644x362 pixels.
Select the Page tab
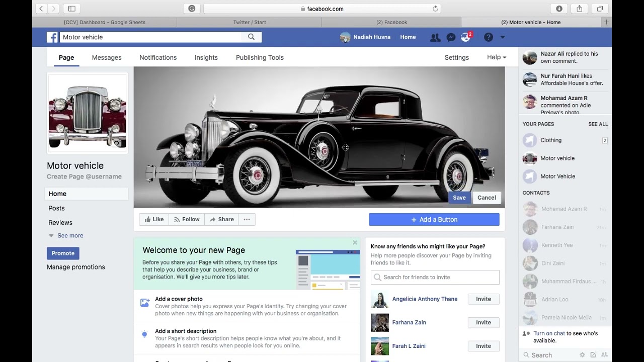pos(66,57)
